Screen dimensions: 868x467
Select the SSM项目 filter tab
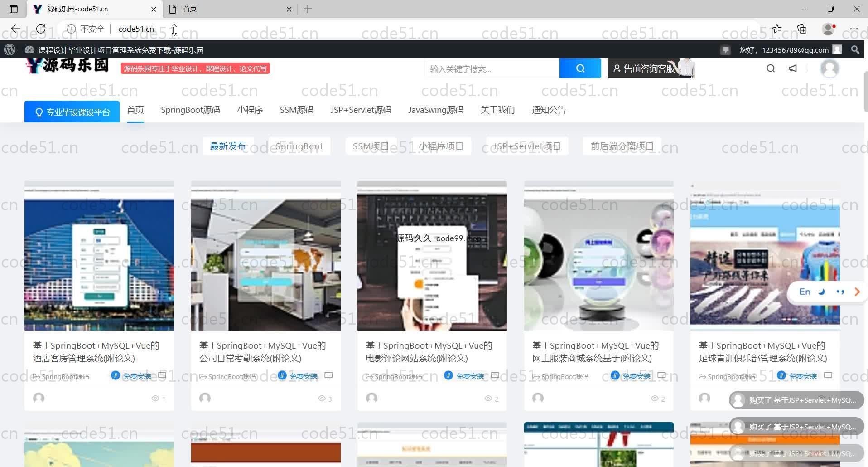point(371,146)
